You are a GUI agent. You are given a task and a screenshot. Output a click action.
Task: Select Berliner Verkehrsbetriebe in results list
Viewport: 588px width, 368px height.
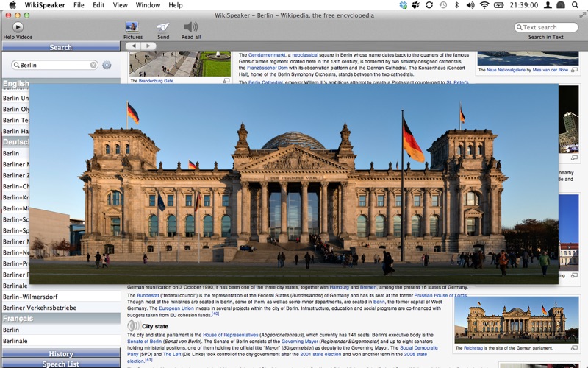point(61,308)
